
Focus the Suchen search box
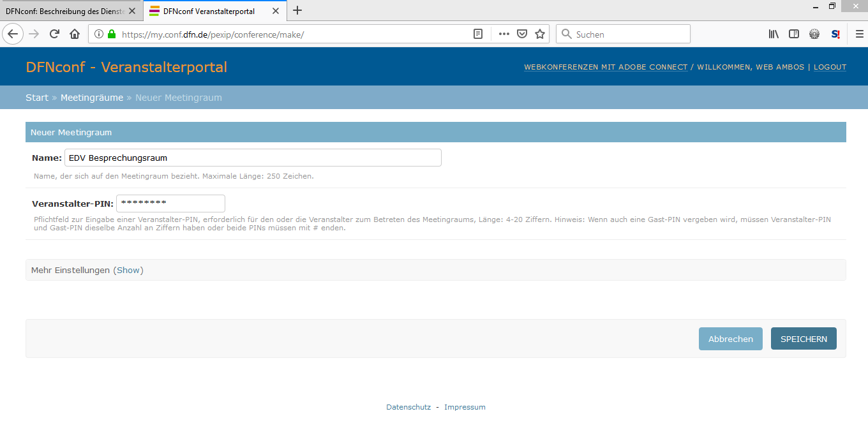click(x=623, y=34)
